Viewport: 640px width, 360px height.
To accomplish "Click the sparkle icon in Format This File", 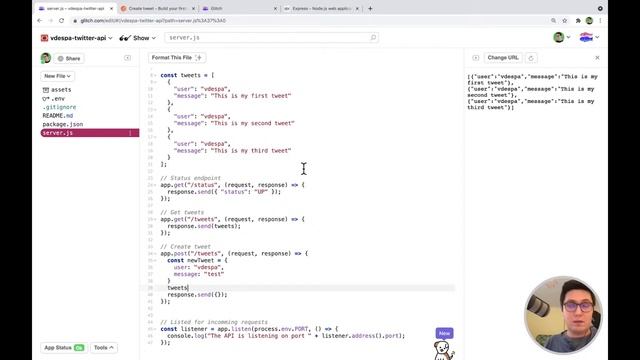I will pos(199,58).
